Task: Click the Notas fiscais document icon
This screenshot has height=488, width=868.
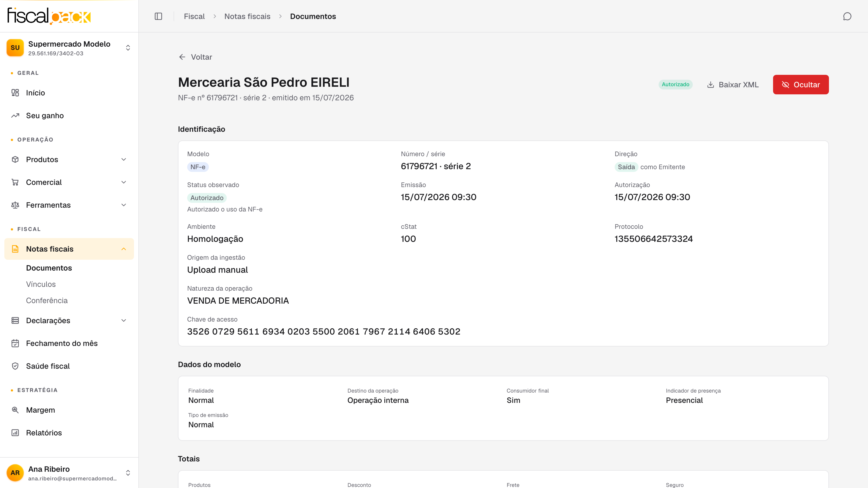Action: coord(15,249)
